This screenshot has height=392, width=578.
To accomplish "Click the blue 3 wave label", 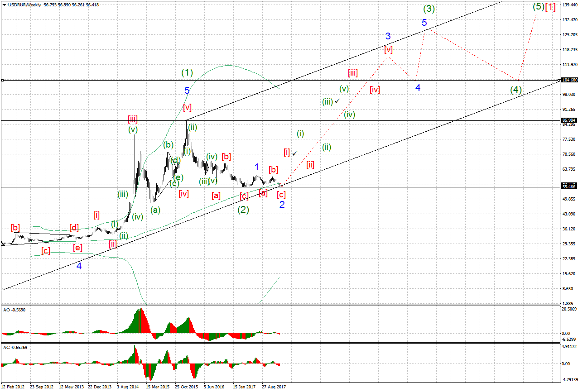I will click(x=388, y=36).
